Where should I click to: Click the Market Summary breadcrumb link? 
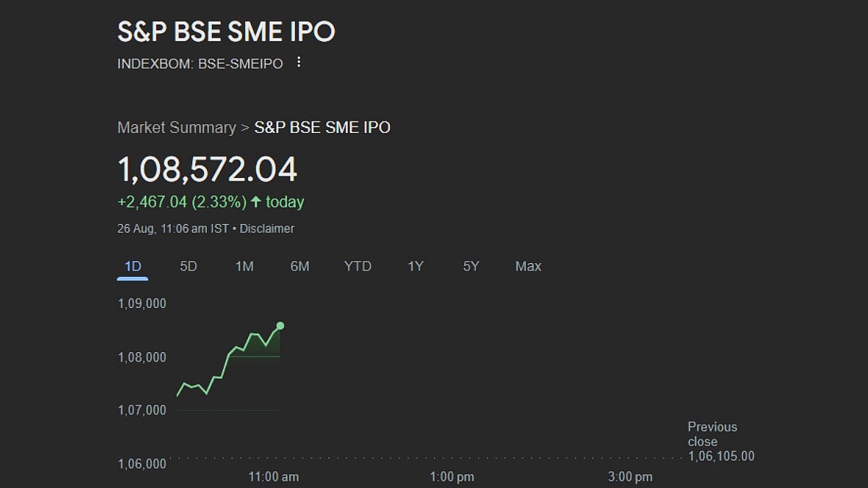pos(176,128)
